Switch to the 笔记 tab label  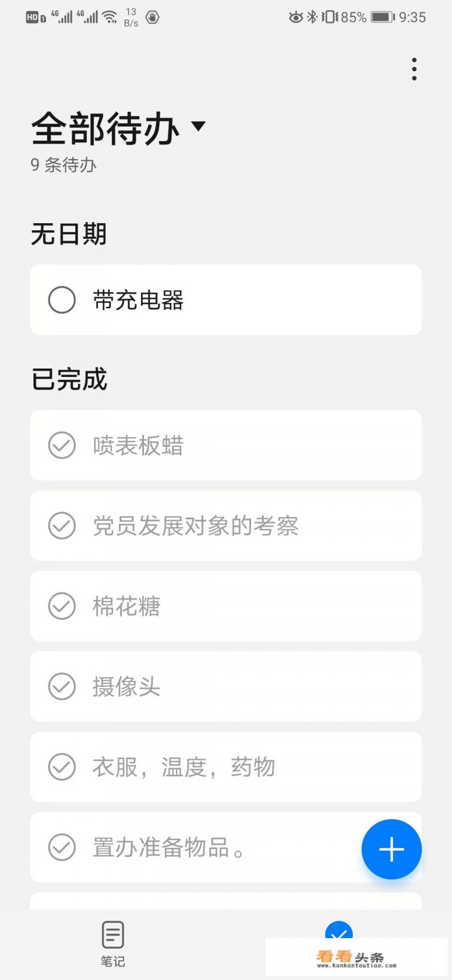[x=112, y=961]
